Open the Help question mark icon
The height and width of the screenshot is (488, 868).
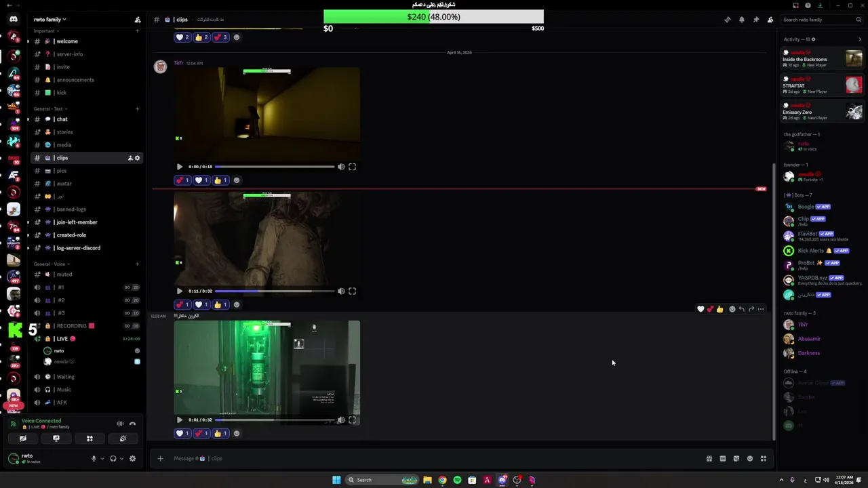[808, 5]
